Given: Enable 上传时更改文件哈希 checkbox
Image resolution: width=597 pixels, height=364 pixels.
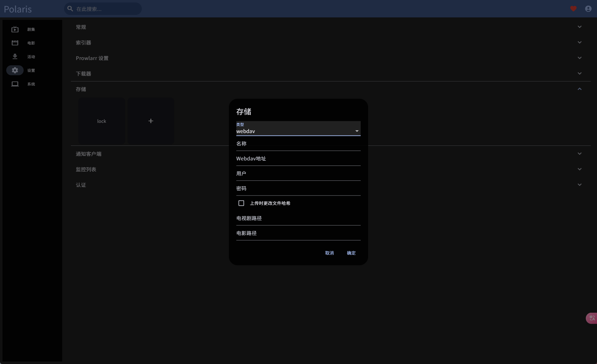Looking at the screenshot, I should pos(241,203).
